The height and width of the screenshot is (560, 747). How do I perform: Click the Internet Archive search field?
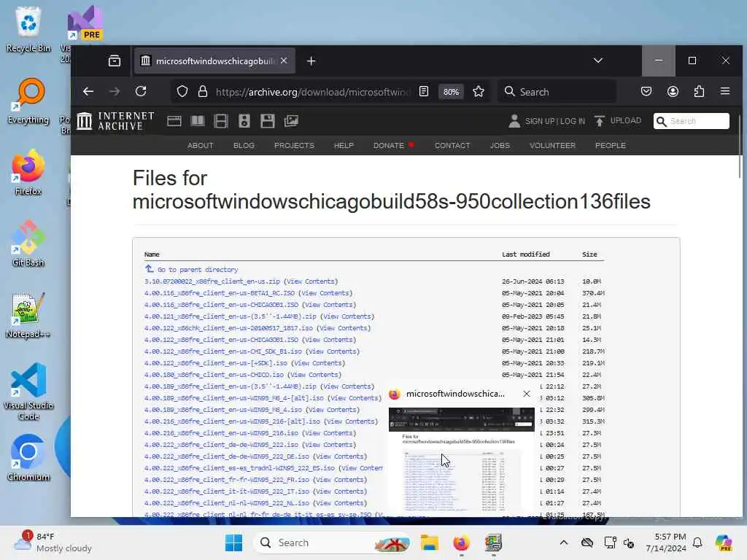point(692,121)
